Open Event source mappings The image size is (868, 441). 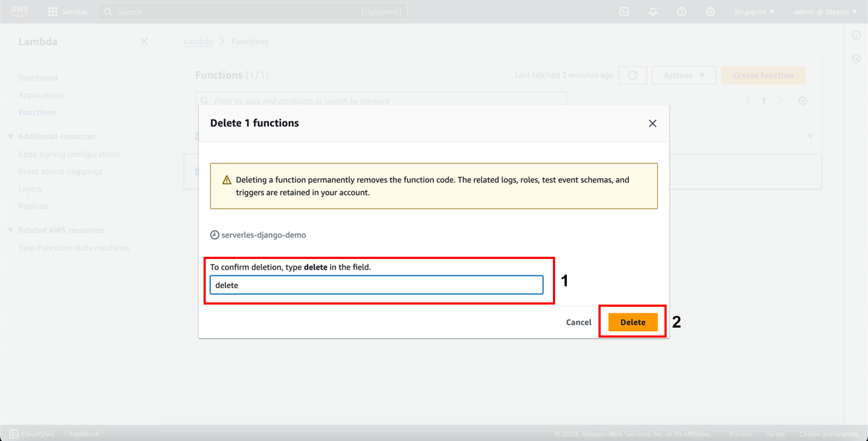pos(60,172)
